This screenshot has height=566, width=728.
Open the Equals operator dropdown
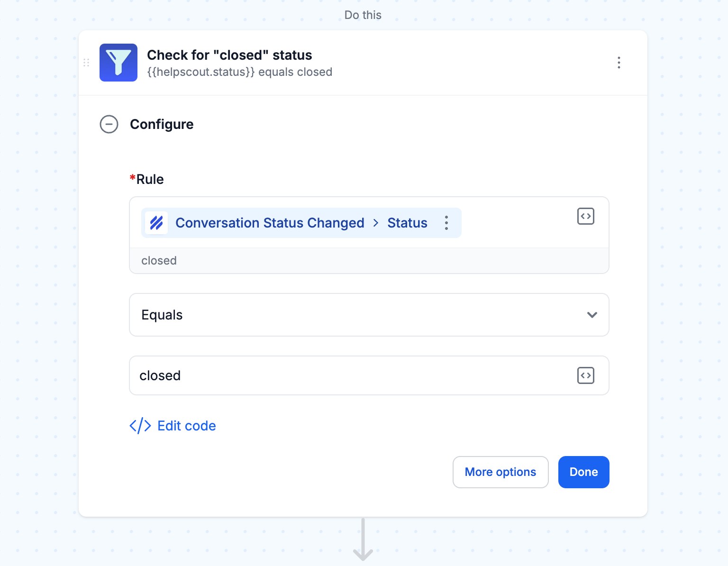tap(369, 315)
